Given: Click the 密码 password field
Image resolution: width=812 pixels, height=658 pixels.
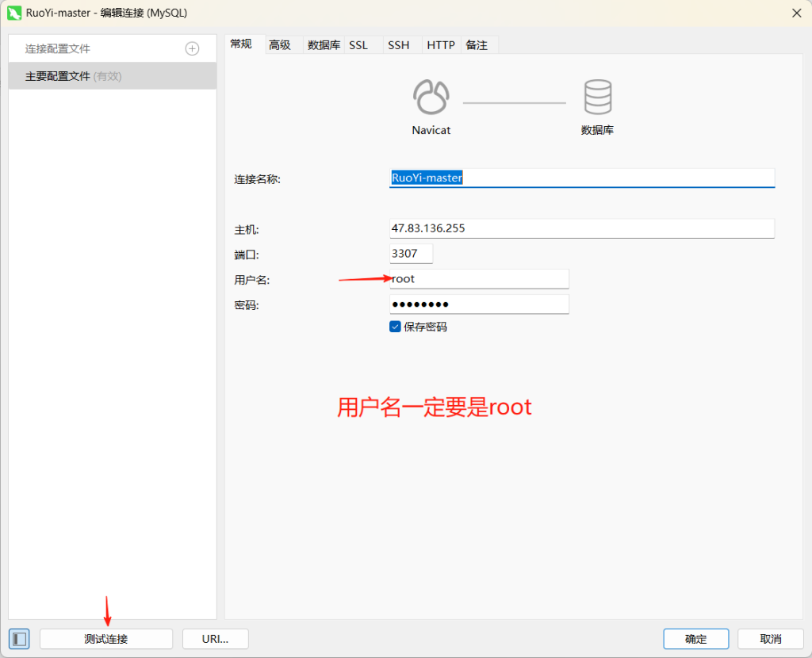Looking at the screenshot, I should (479, 304).
